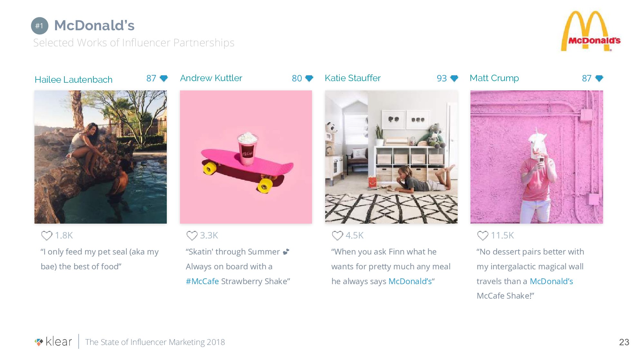644x362 pixels.
Task: Click the heart icon next to 11.5K
Action: (483, 236)
